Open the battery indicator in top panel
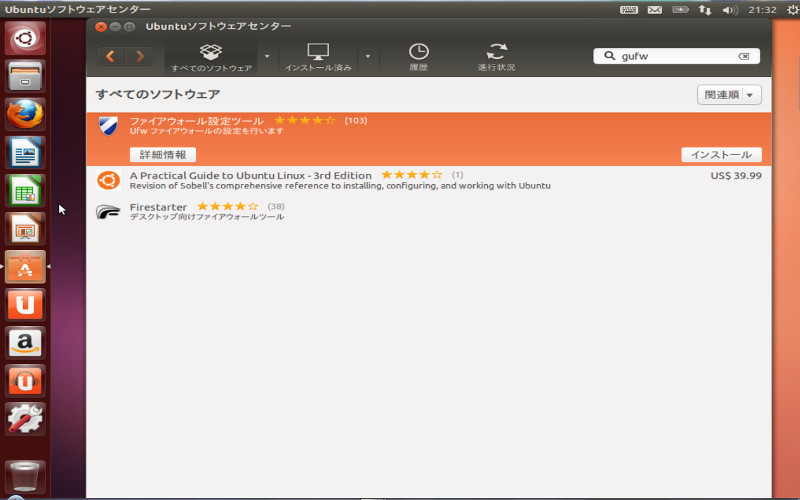The image size is (800, 500). [x=680, y=10]
